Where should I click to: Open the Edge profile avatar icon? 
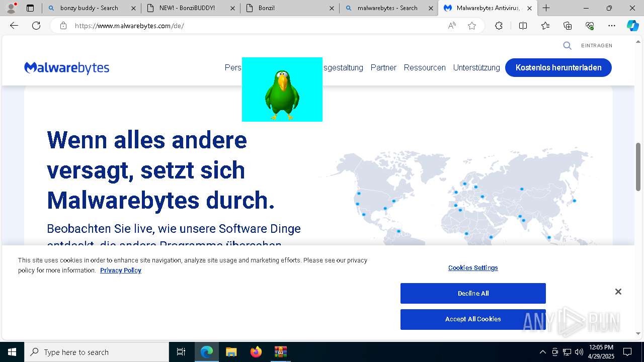point(11,8)
